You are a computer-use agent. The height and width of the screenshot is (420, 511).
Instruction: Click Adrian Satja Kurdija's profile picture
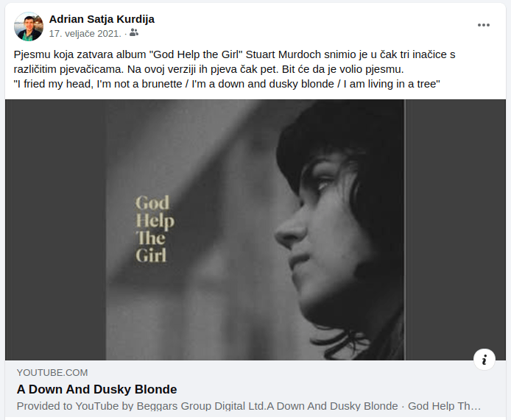29,26
